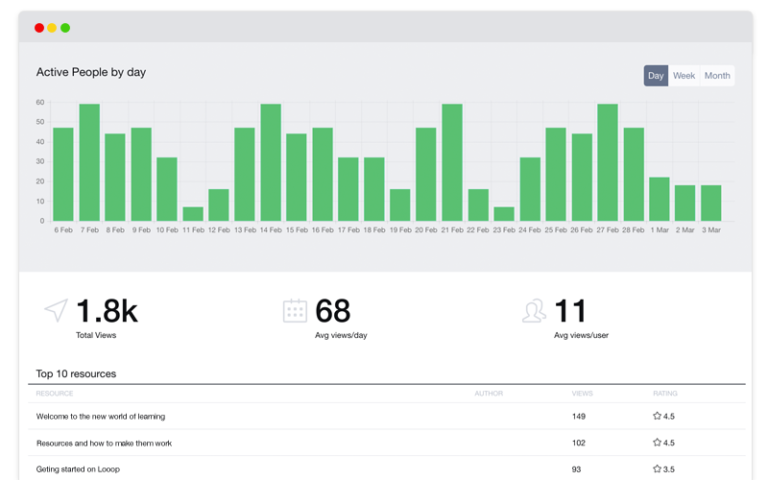Click the people Avg views/user icon

[x=534, y=311]
